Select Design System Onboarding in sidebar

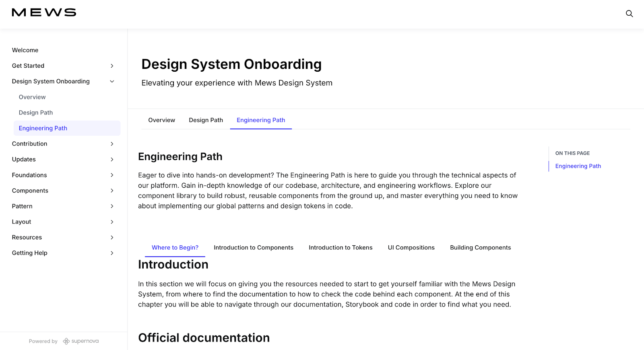tap(51, 81)
